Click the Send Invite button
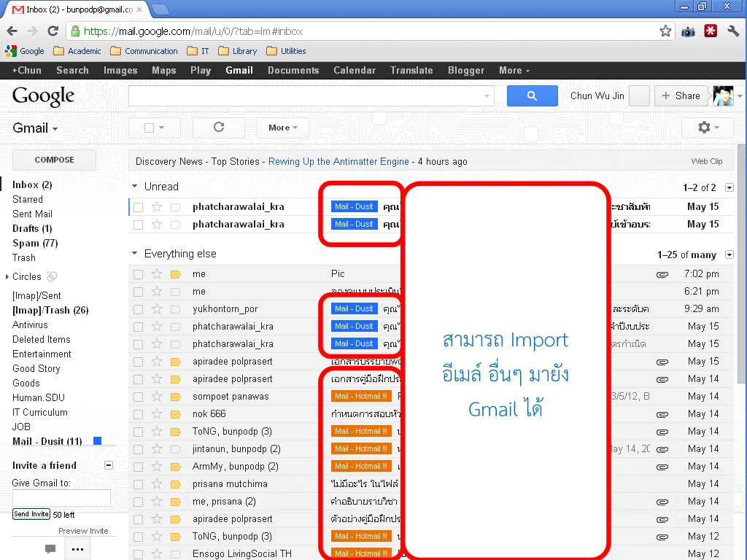The height and width of the screenshot is (560, 747). click(x=31, y=514)
